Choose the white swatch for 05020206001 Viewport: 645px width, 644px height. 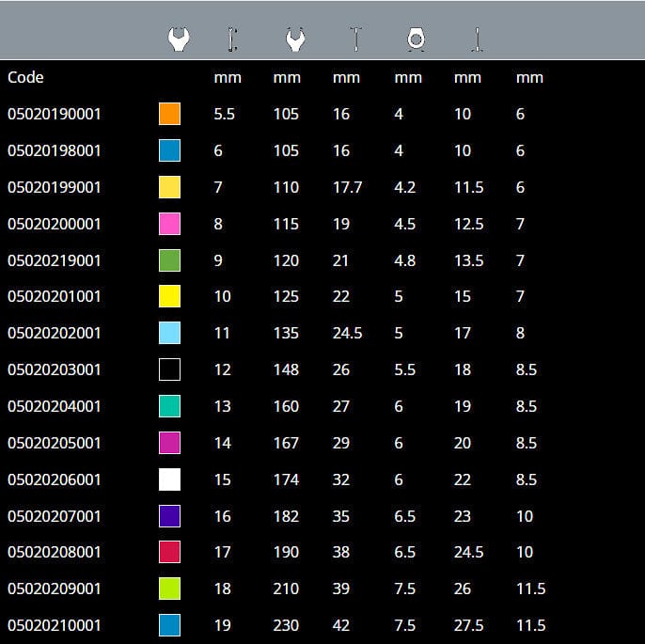pyautogui.click(x=169, y=479)
